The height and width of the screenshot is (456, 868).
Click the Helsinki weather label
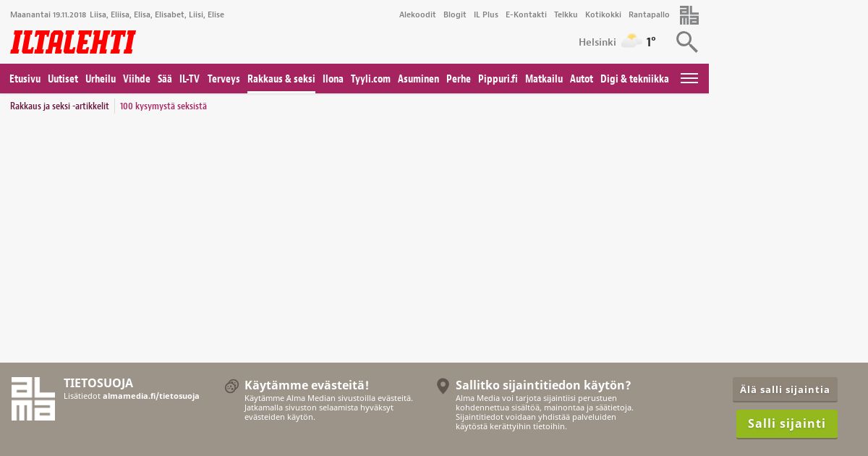(x=597, y=42)
